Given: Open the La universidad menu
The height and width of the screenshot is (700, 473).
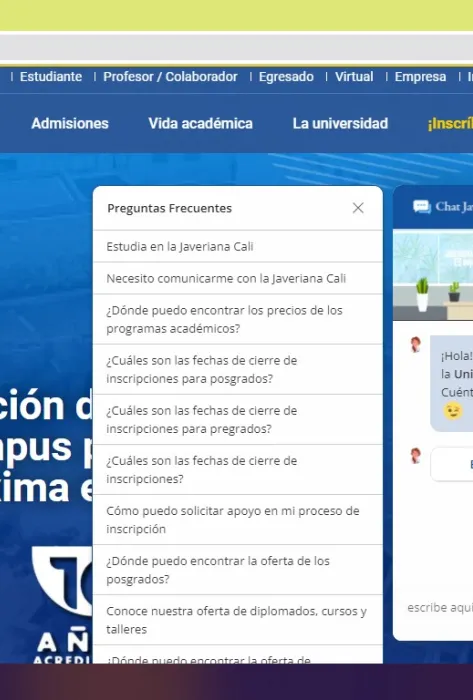Looking at the screenshot, I should (x=340, y=124).
